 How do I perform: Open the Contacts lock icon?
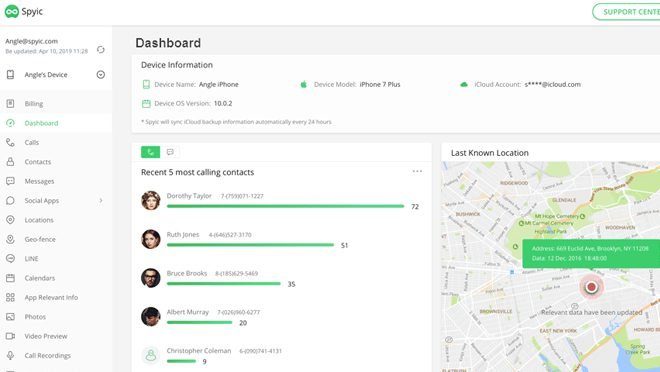[x=11, y=162]
